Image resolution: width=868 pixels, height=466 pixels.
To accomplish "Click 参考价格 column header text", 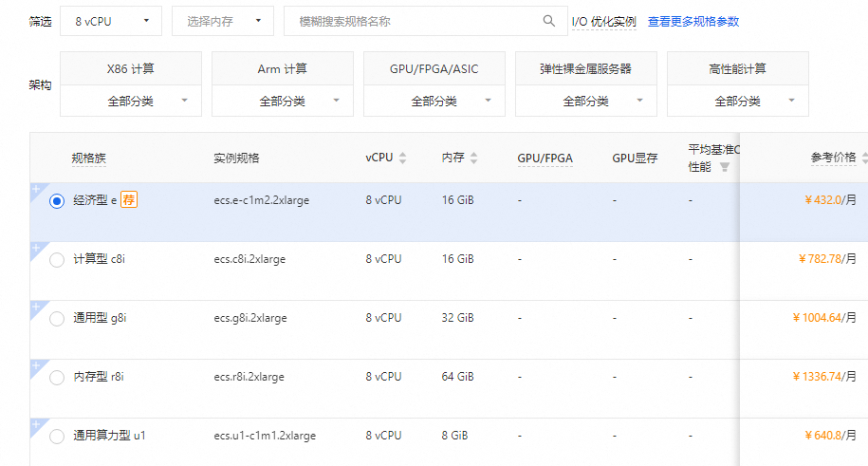I will [833, 158].
